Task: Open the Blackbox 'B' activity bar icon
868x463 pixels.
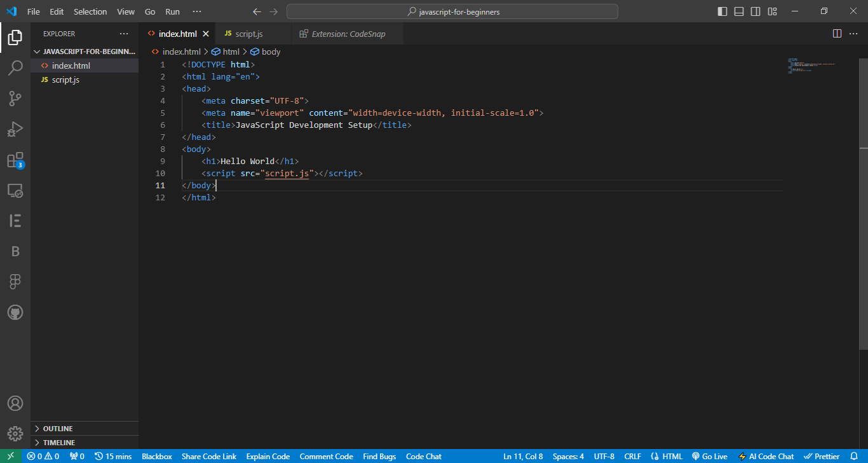Action: coord(15,251)
